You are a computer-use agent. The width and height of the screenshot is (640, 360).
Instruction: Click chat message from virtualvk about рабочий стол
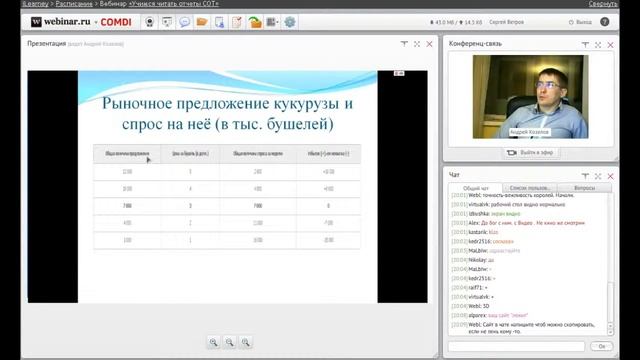coord(508,204)
